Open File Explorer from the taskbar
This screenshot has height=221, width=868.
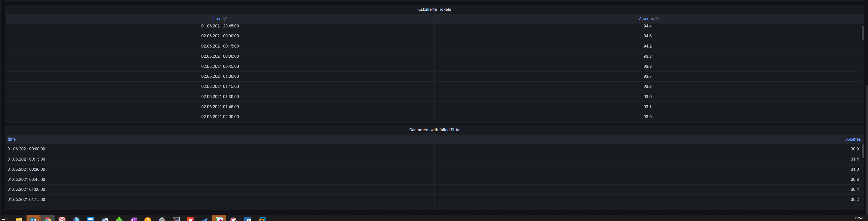click(19, 219)
